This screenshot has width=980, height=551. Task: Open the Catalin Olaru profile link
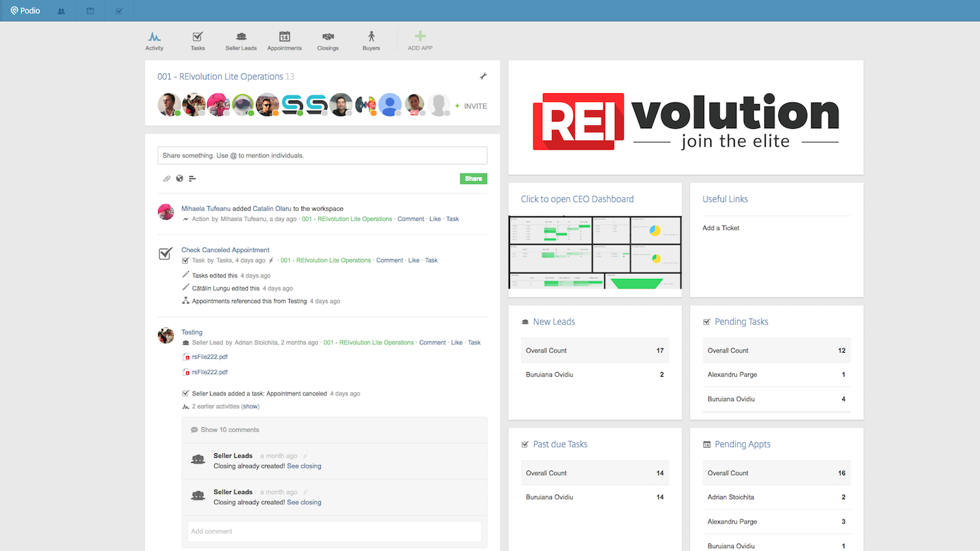pyautogui.click(x=272, y=209)
